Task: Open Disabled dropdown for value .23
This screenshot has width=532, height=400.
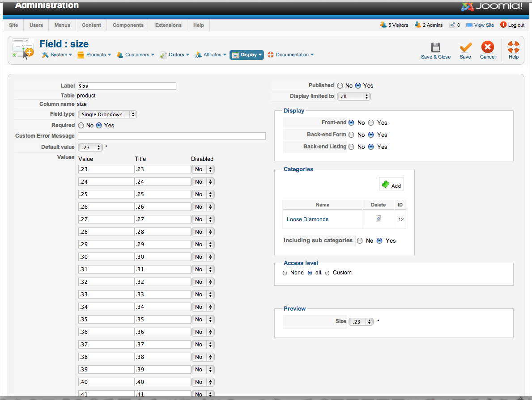Action: tap(203, 169)
